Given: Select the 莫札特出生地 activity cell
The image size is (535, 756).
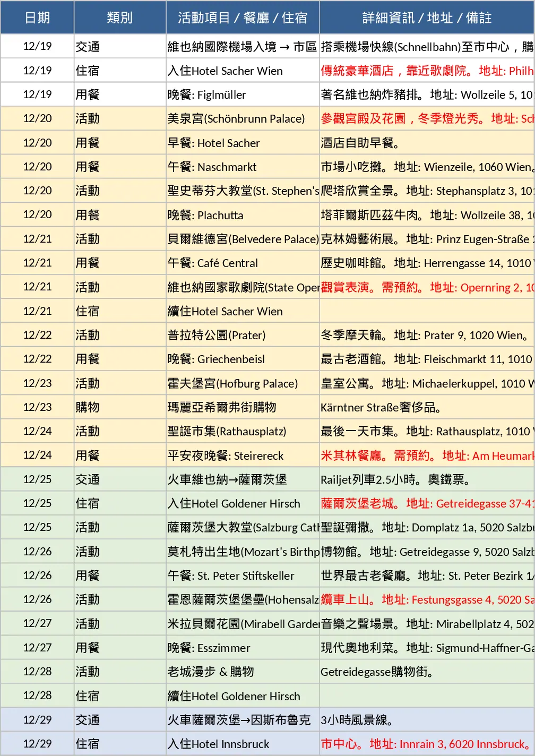Looking at the screenshot, I should click(243, 552).
